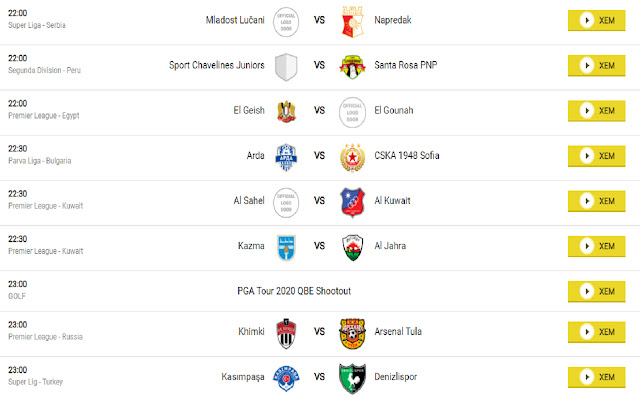Click the Arsenal Tula orange badge
The width and height of the screenshot is (640, 400).
pos(352,333)
